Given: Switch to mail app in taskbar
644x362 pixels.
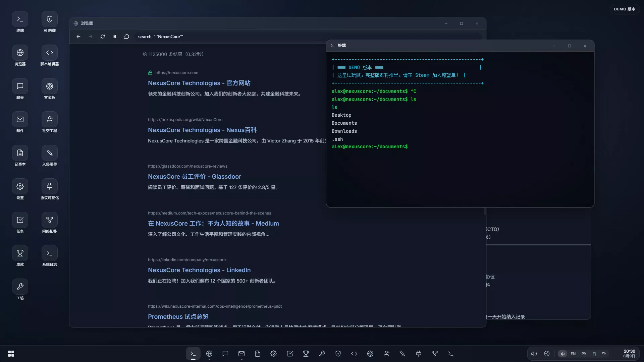Looking at the screenshot, I should point(241,354).
